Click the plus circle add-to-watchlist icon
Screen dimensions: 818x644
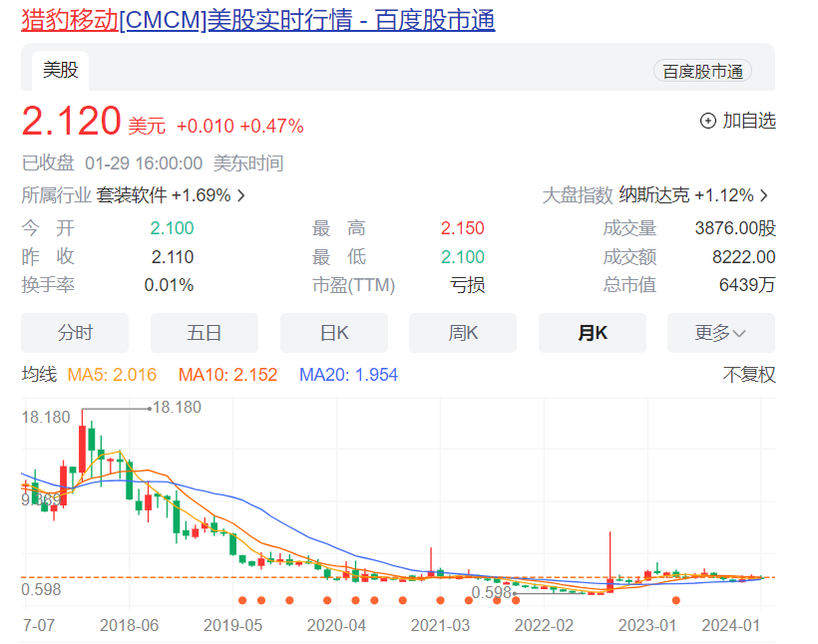coord(707,121)
